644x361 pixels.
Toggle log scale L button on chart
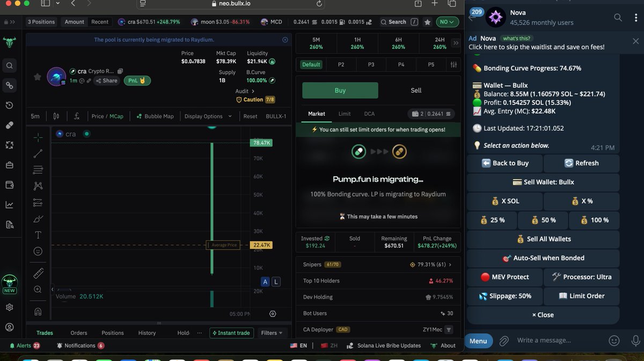pyautogui.click(x=276, y=282)
